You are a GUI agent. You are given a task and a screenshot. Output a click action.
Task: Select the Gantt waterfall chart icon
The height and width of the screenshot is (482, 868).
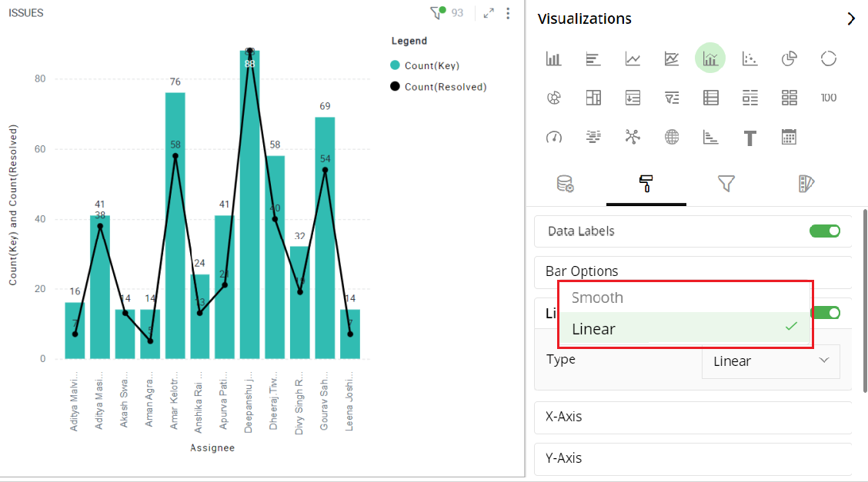click(710, 137)
